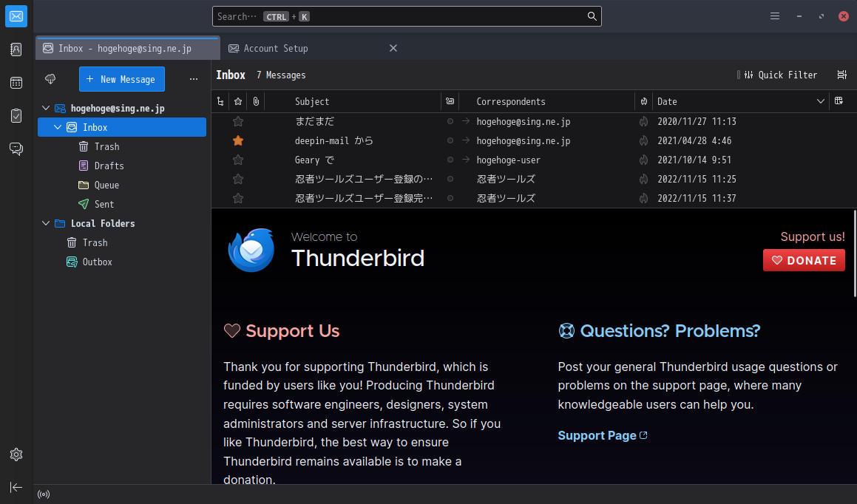The height and width of the screenshot is (504, 857).
Task: Collapse the Inbox folder tree
Action: pyautogui.click(x=58, y=127)
